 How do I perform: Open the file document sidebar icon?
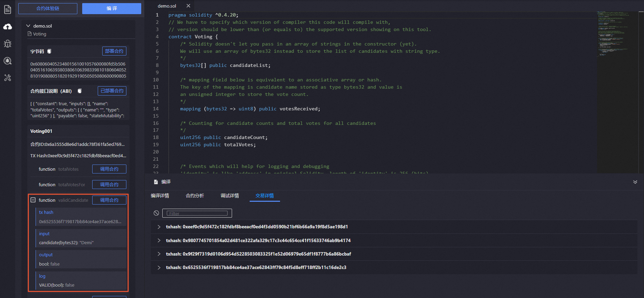coord(8,9)
